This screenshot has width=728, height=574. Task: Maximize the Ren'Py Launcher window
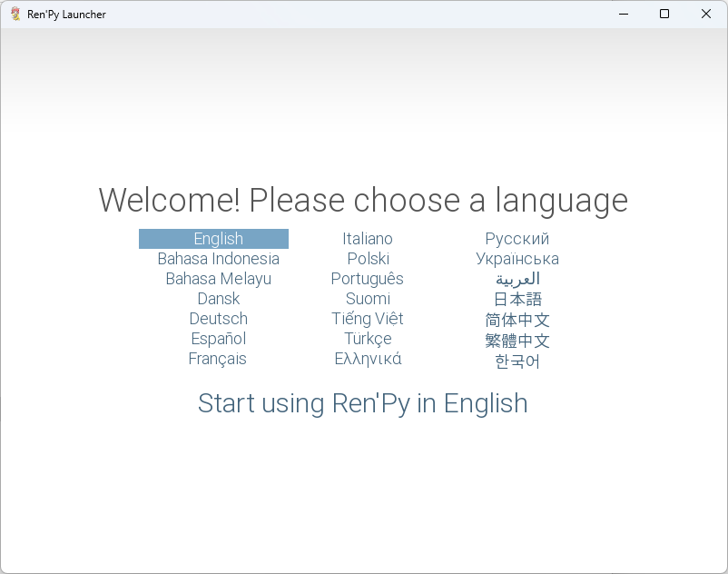click(x=664, y=14)
